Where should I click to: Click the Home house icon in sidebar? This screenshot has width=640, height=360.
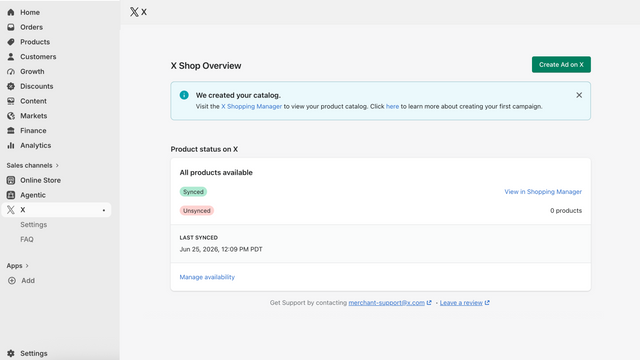tap(11, 12)
